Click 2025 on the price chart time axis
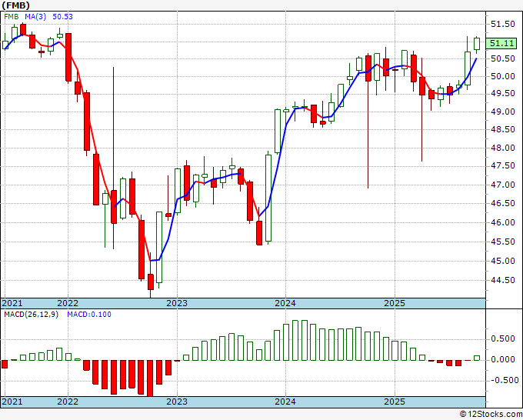523x420 pixels. tap(395, 303)
